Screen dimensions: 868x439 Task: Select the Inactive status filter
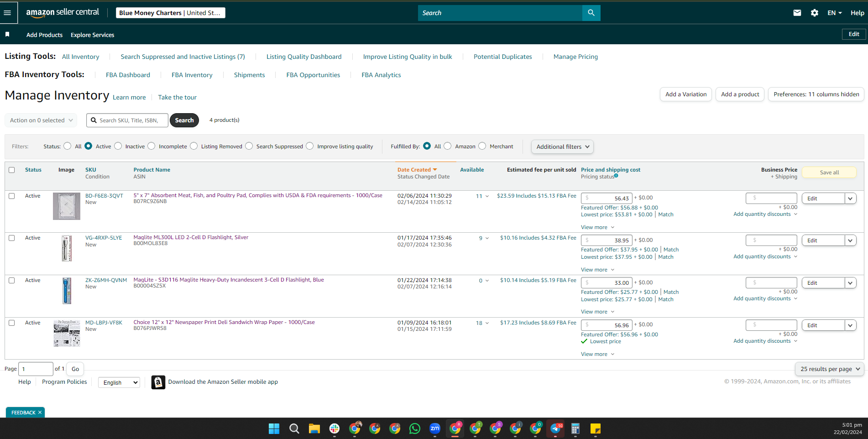pyautogui.click(x=118, y=146)
